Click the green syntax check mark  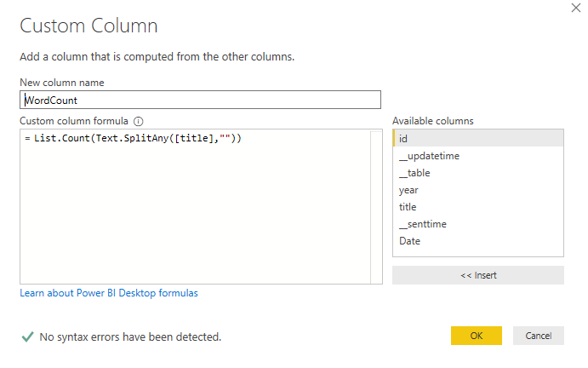coord(28,336)
